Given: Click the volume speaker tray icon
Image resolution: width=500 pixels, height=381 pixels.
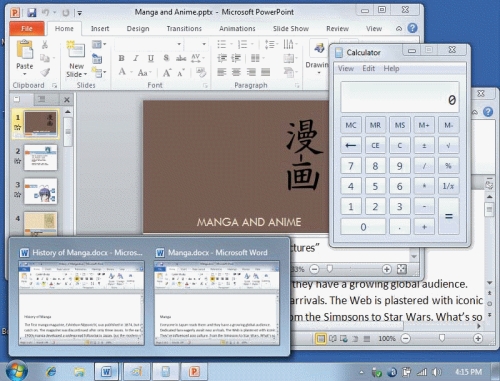Looking at the screenshot, I should [x=436, y=372].
